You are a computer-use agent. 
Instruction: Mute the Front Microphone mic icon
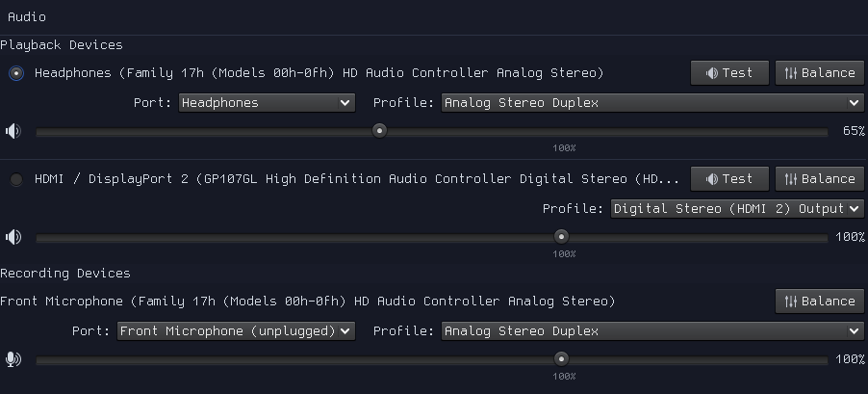[13, 359]
